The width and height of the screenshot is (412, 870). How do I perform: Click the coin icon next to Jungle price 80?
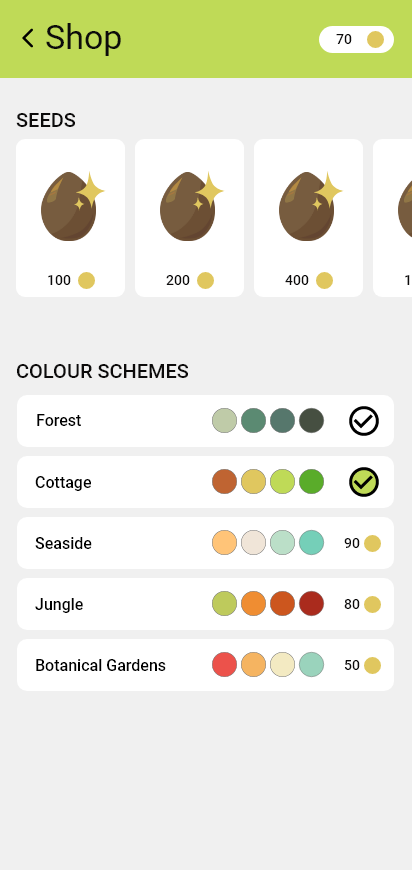click(x=372, y=604)
